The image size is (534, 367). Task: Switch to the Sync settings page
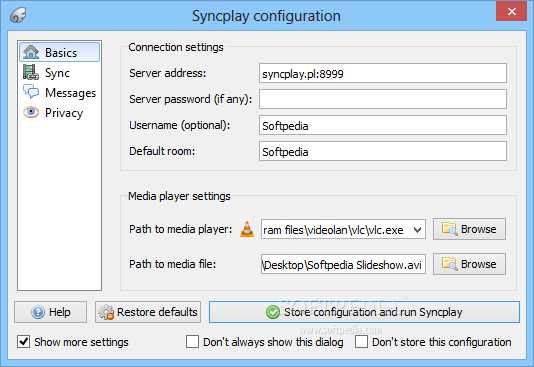60,73
